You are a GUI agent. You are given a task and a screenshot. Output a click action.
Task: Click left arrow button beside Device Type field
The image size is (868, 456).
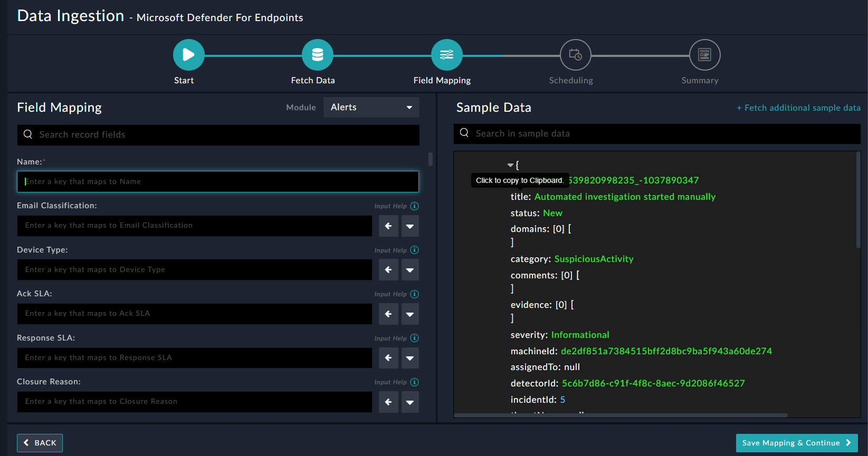388,270
